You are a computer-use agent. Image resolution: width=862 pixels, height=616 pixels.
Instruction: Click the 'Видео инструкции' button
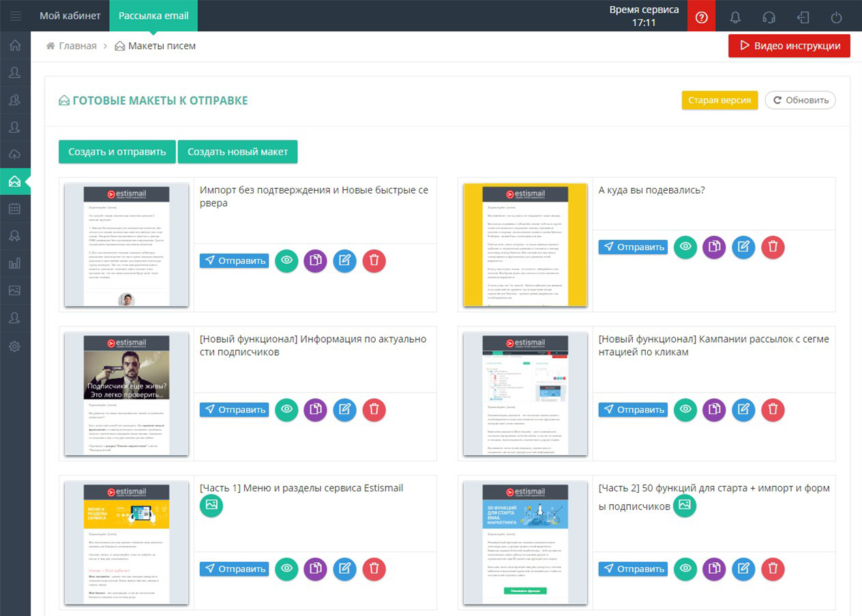click(x=789, y=46)
